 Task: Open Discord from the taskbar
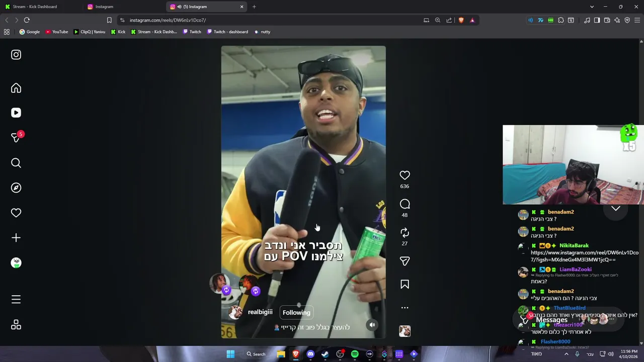pos(310,354)
